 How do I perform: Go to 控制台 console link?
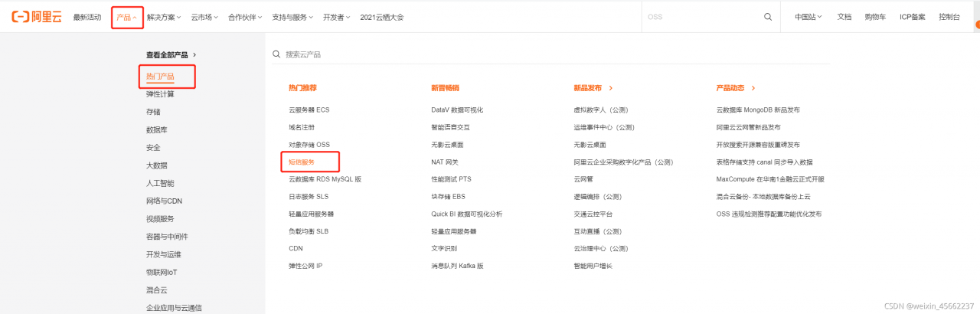pyautogui.click(x=949, y=17)
